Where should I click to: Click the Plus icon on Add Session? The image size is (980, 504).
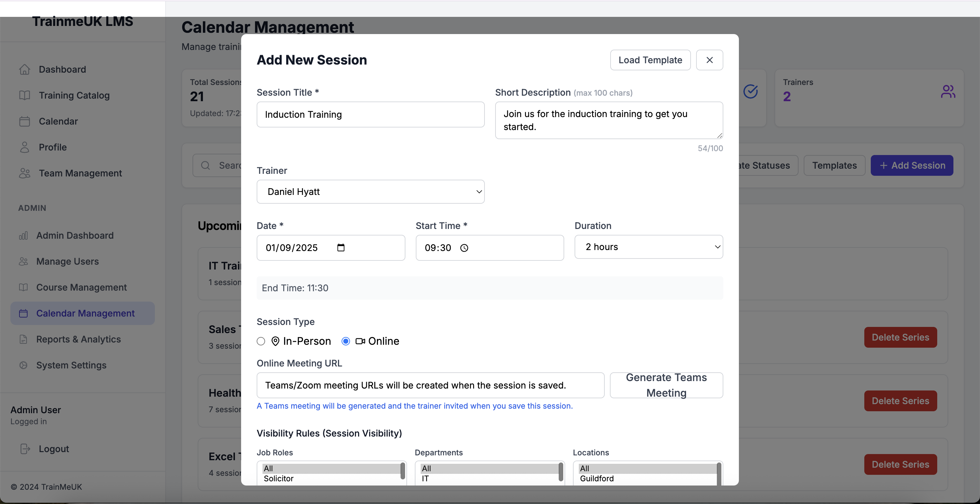click(x=883, y=166)
